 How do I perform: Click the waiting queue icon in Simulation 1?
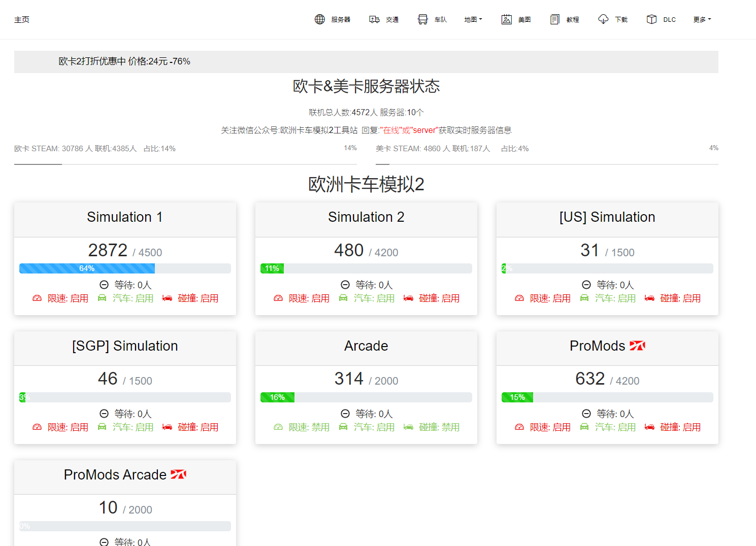(x=104, y=285)
